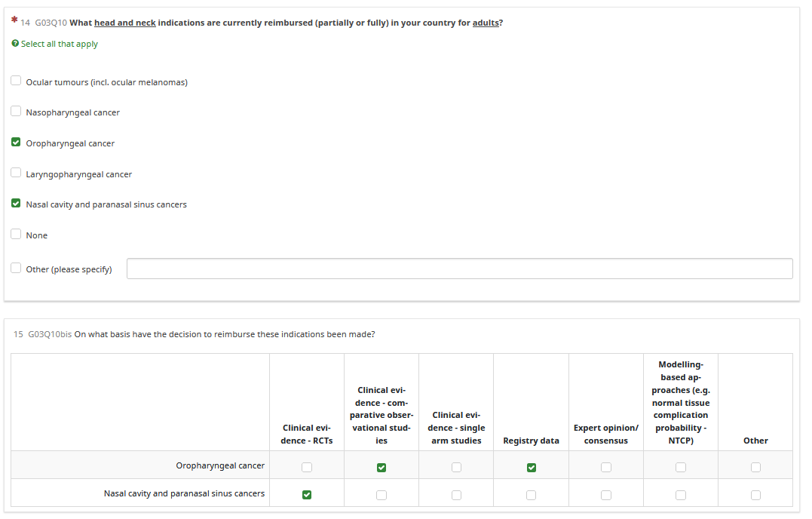This screenshot has height=519, width=812.
Task: Check the Ocular tumours option
Action: point(16,81)
